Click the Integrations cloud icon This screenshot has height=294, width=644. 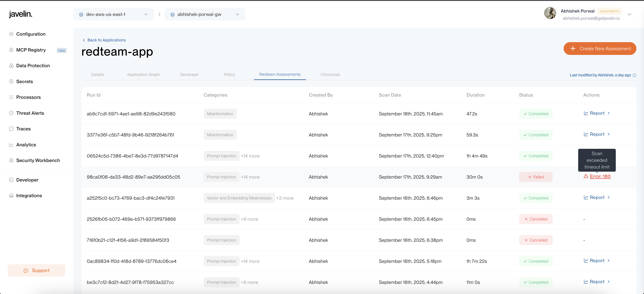11,196
